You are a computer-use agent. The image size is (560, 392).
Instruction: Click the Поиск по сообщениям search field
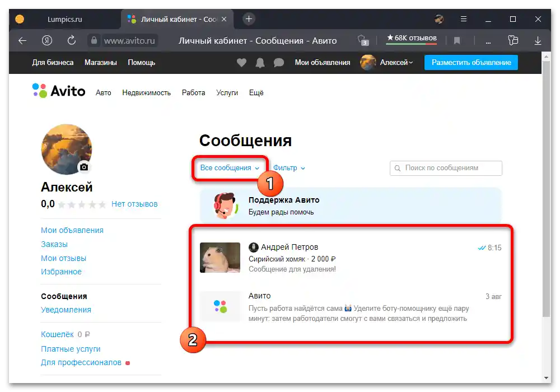click(x=446, y=168)
